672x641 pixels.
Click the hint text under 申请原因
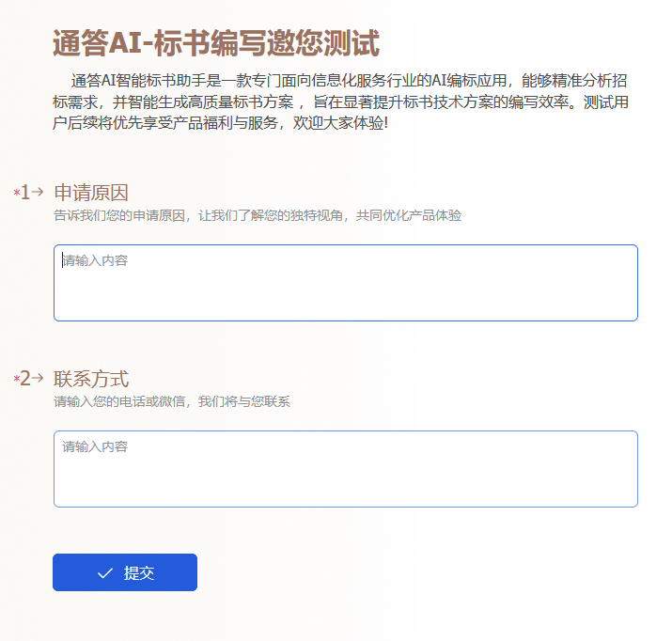258,215
